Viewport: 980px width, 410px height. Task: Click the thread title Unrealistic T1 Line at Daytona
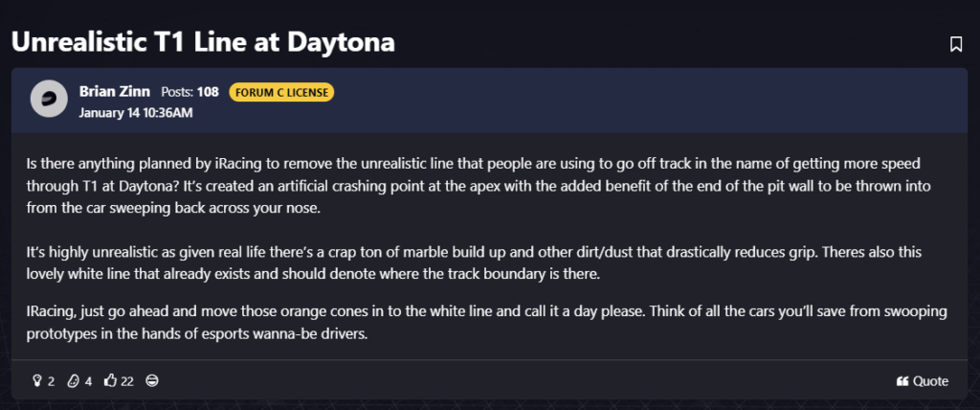click(203, 42)
